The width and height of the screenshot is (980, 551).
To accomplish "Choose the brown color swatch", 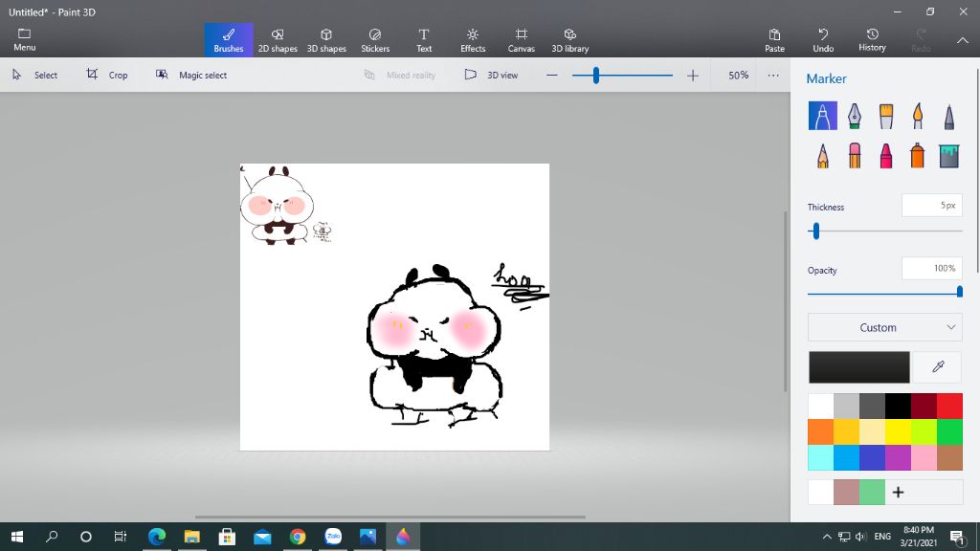I will pyautogui.click(x=949, y=457).
